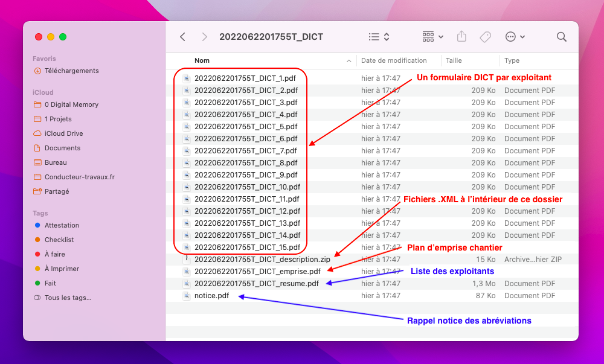
Task: Open the Partagé sidebar folder
Action: (51, 191)
